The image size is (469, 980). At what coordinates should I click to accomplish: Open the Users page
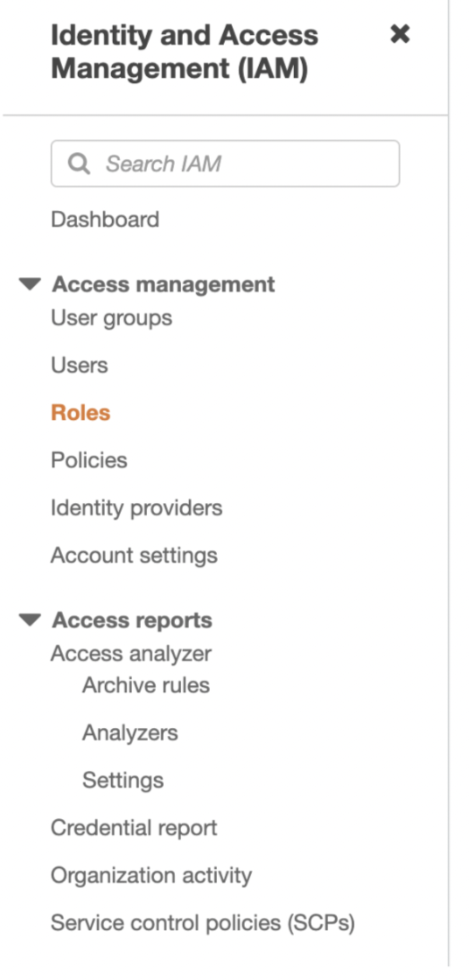[x=80, y=365]
